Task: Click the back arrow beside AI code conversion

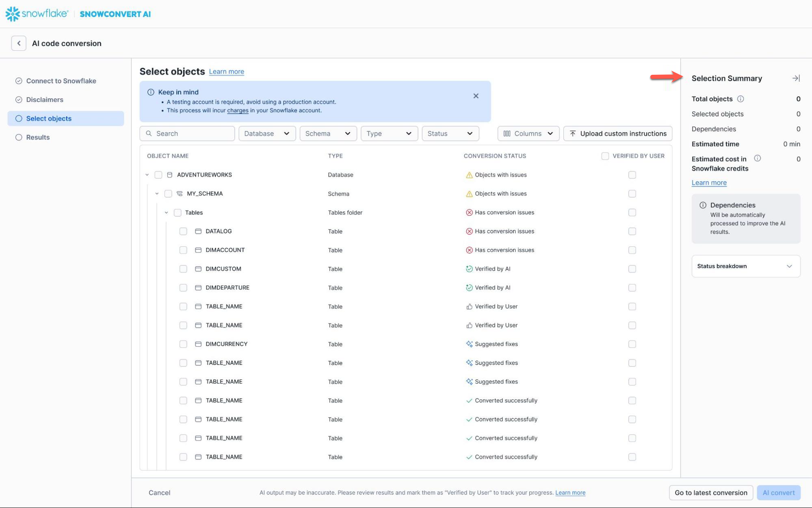Action: pos(19,43)
